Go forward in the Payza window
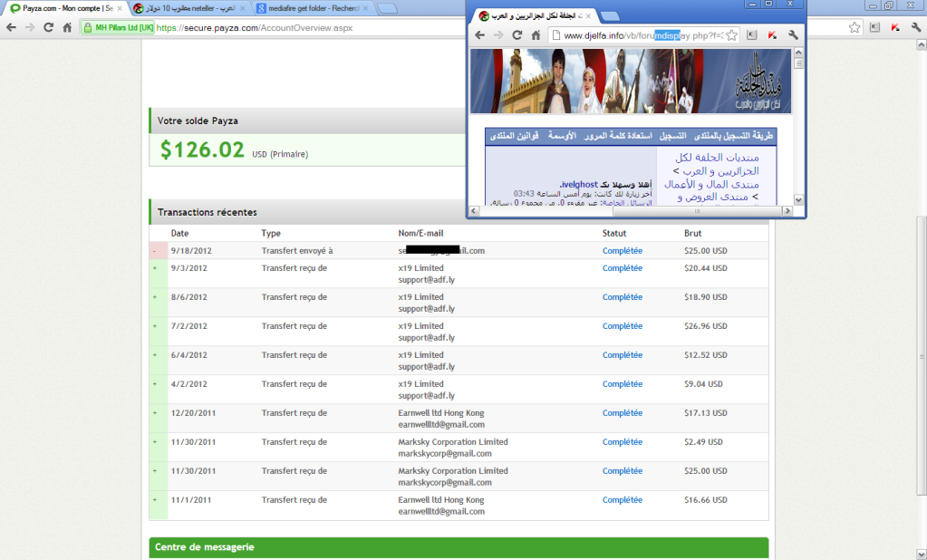The width and height of the screenshot is (927, 560). pyautogui.click(x=30, y=27)
